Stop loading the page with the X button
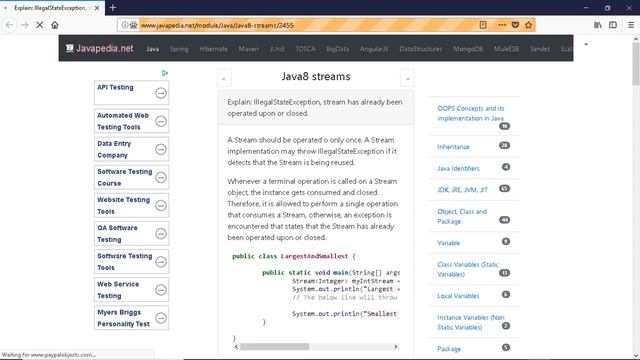Screen dimensions: 640x360 40,25
